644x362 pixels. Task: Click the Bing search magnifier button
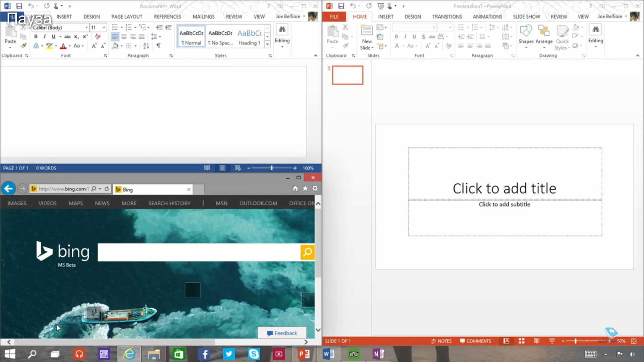click(x=307, y=252)
